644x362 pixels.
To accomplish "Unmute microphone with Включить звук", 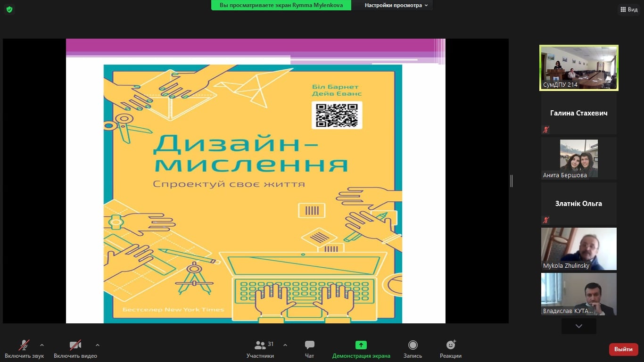I will tap(24, 349).
